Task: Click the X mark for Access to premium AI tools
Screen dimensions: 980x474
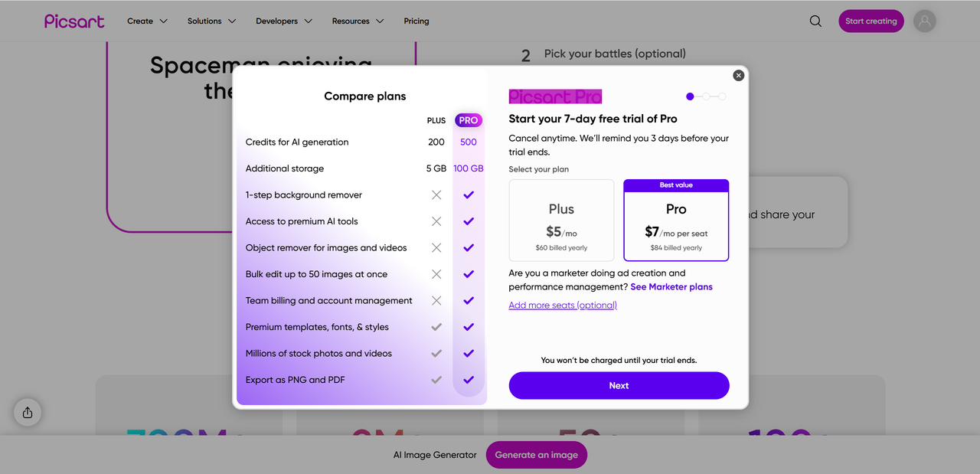Action: pyautogui.click(x=436, y=221)
